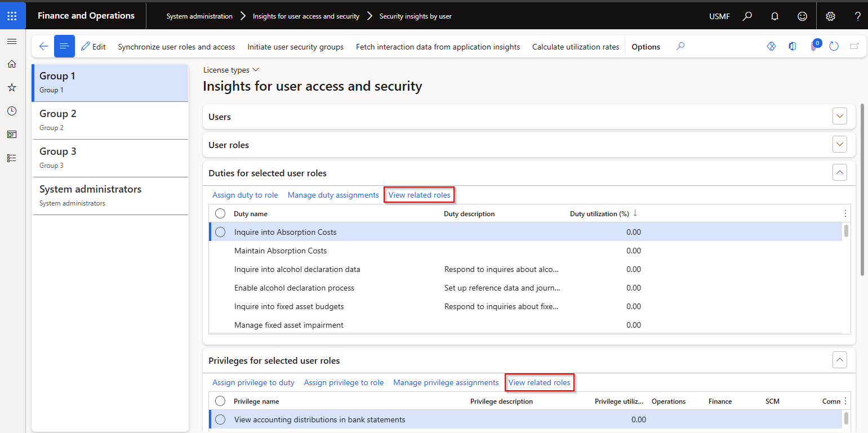The image size is (868, 433).
Task: Open Favorites star icon in sidebar
Action: click(x=12, y=88)
